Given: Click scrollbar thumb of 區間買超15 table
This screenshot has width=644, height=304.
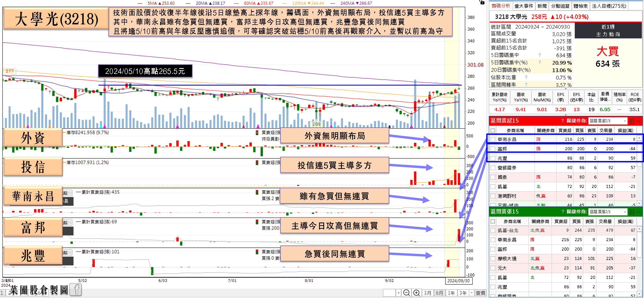Looking at the screenshot, I should click(x=639, y=154).
